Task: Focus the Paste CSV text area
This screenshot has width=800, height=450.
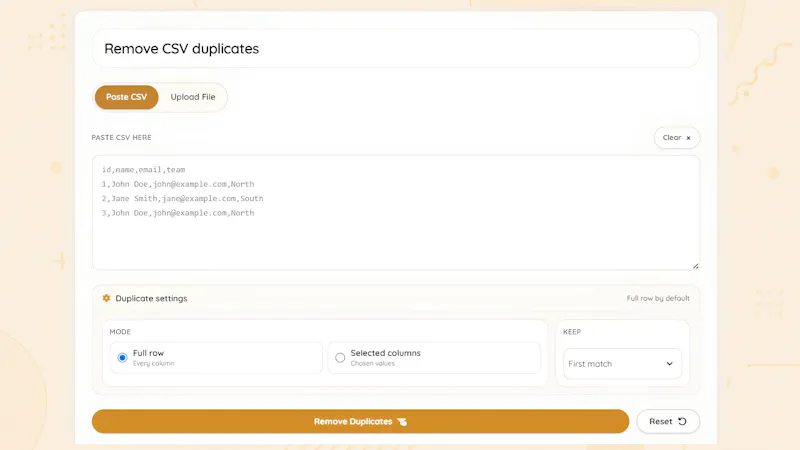Action: point(395,213)
